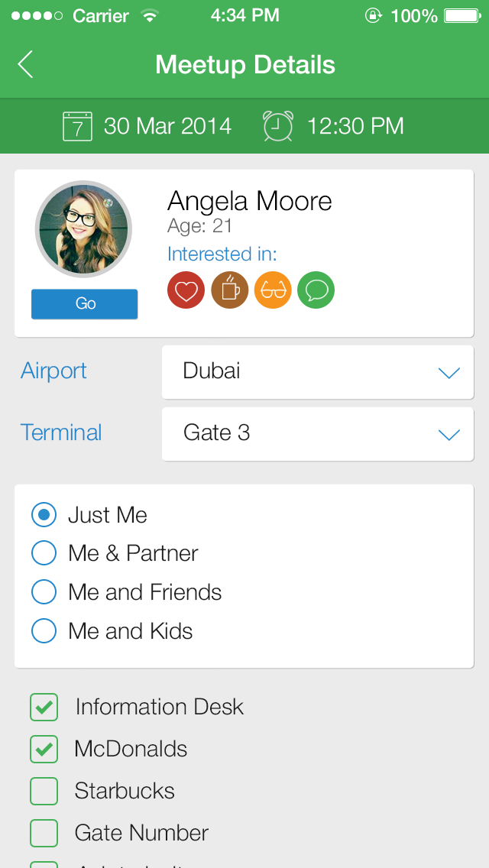Tap the alarm clock time icon

click(279, 126)
